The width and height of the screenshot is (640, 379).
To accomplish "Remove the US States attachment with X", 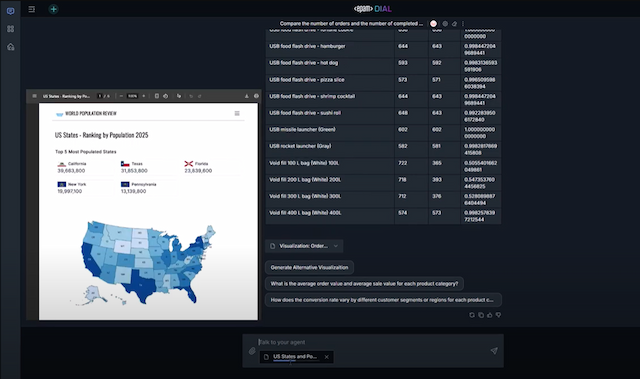I will (x=327, y=357).
